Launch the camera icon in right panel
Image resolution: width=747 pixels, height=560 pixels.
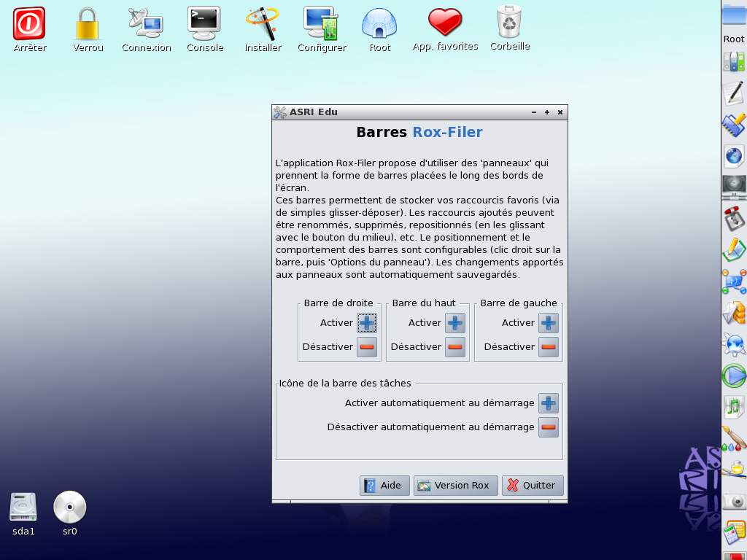point(734,502)
